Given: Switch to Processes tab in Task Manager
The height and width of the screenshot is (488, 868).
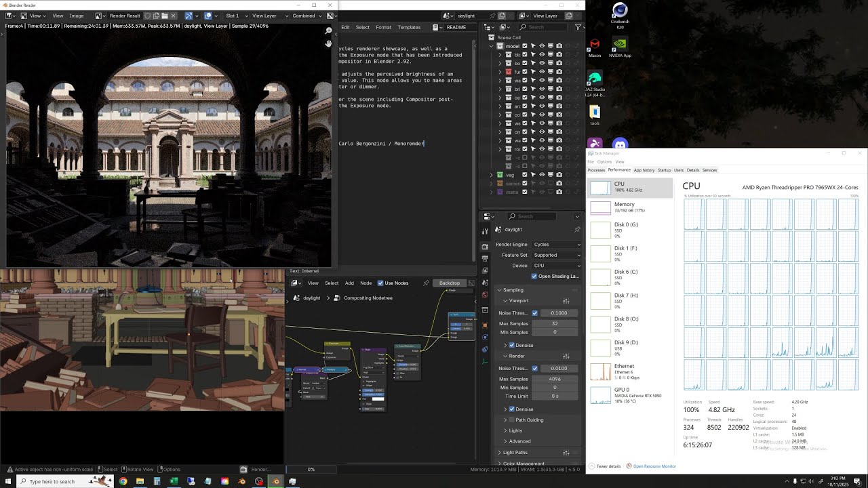Looking at the screenshot, I should 596,170.
